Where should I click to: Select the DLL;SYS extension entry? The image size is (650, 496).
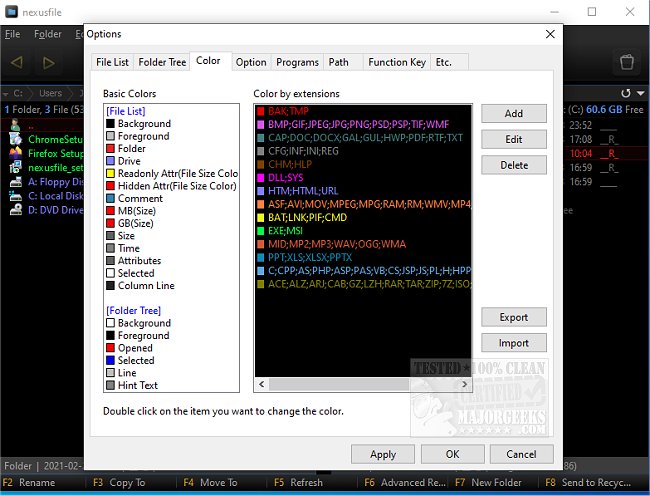pyautogui.click(x=363, y=177)
